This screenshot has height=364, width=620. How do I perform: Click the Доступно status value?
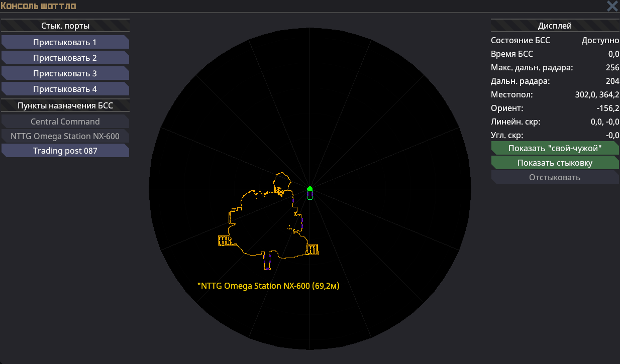pos(600,40)
